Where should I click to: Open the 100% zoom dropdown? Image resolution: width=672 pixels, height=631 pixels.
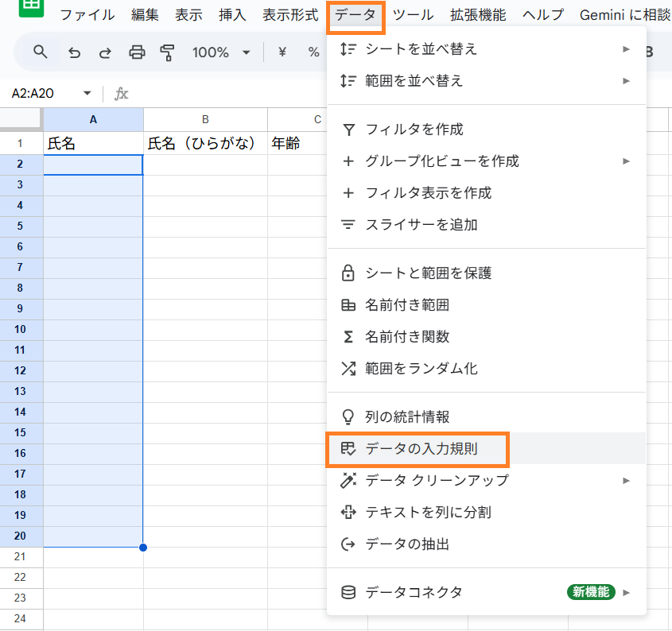[220, 52]
